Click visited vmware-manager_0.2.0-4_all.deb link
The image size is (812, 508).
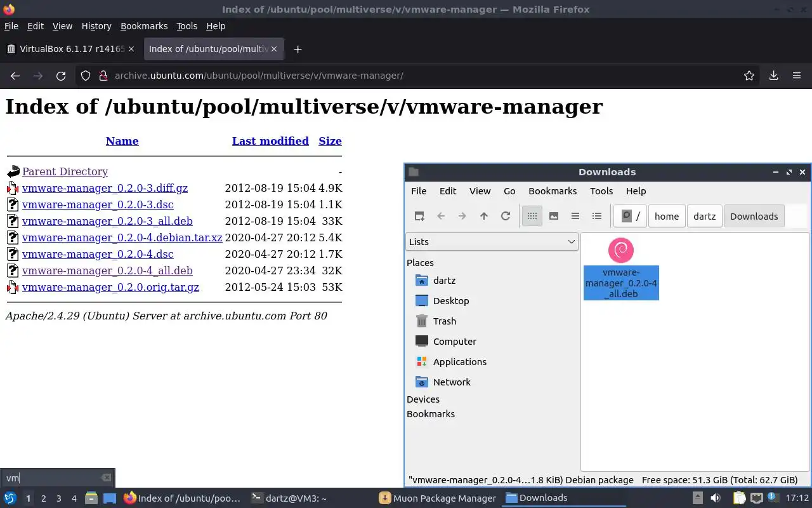point(107,271)
